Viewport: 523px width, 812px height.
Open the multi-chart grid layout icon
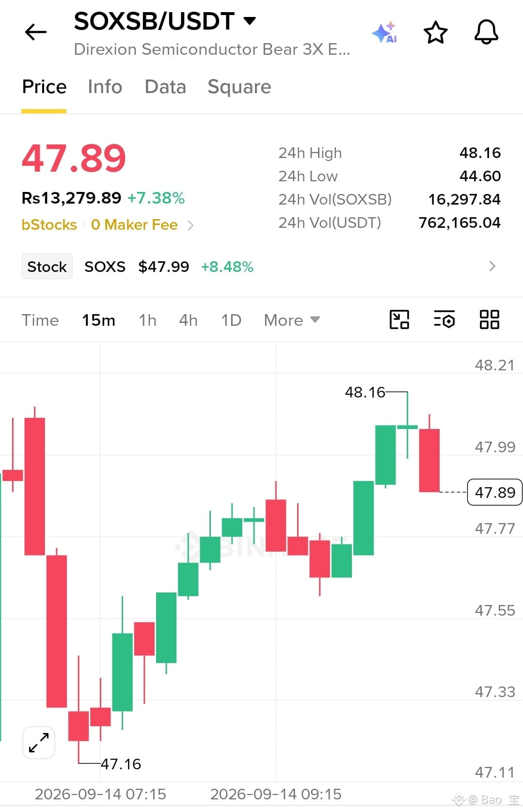(489, 320)
